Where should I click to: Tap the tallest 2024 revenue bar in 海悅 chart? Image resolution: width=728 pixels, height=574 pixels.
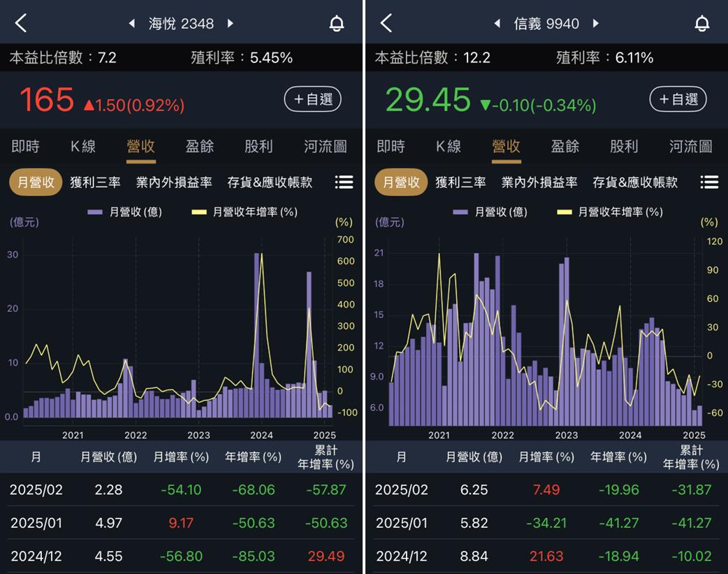[256, 335]
